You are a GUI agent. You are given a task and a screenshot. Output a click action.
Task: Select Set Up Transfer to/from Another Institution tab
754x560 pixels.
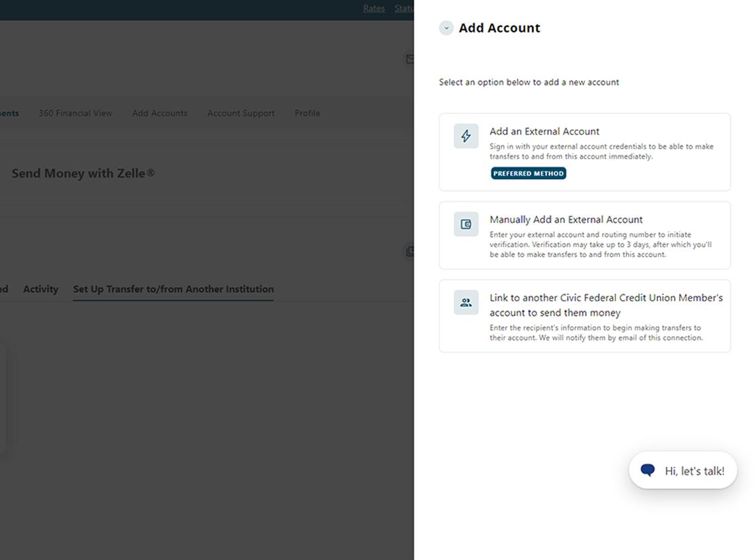(x=173, y=289)
